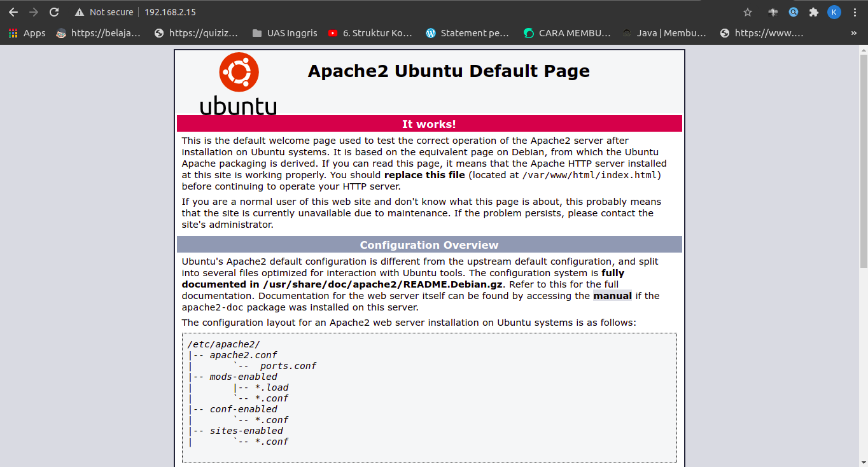Open the https://belaja... bookmark

[99, 33]
